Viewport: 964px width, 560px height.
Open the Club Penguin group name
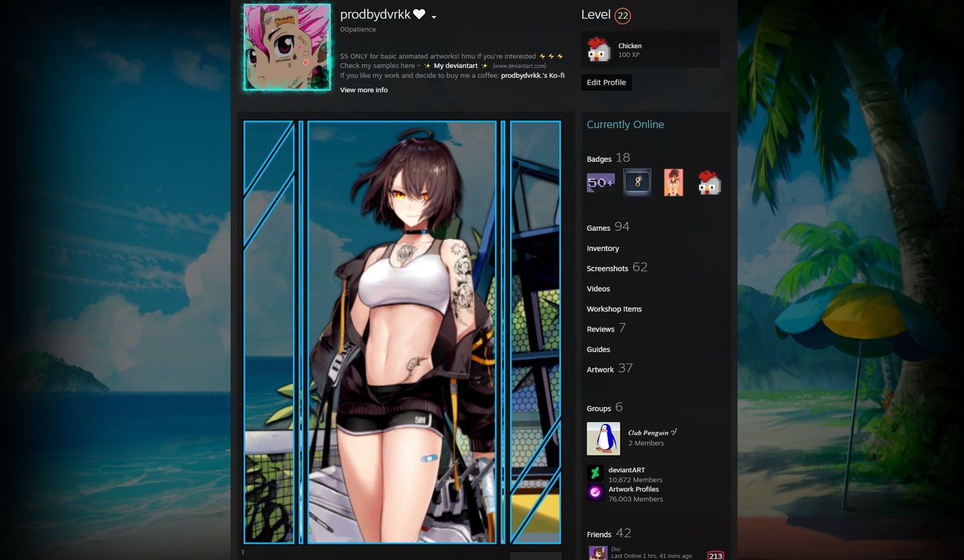point(652,433)
